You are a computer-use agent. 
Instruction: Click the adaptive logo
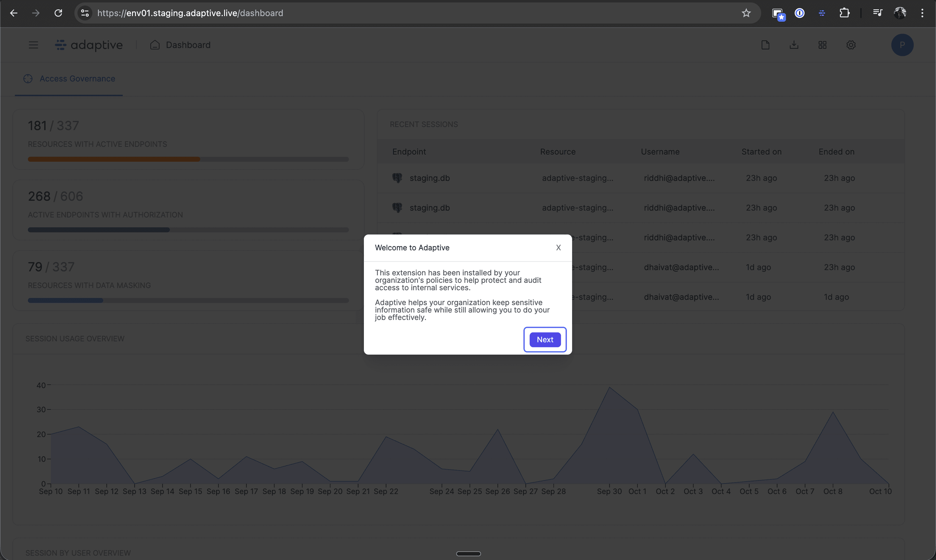tap(89, 45)
